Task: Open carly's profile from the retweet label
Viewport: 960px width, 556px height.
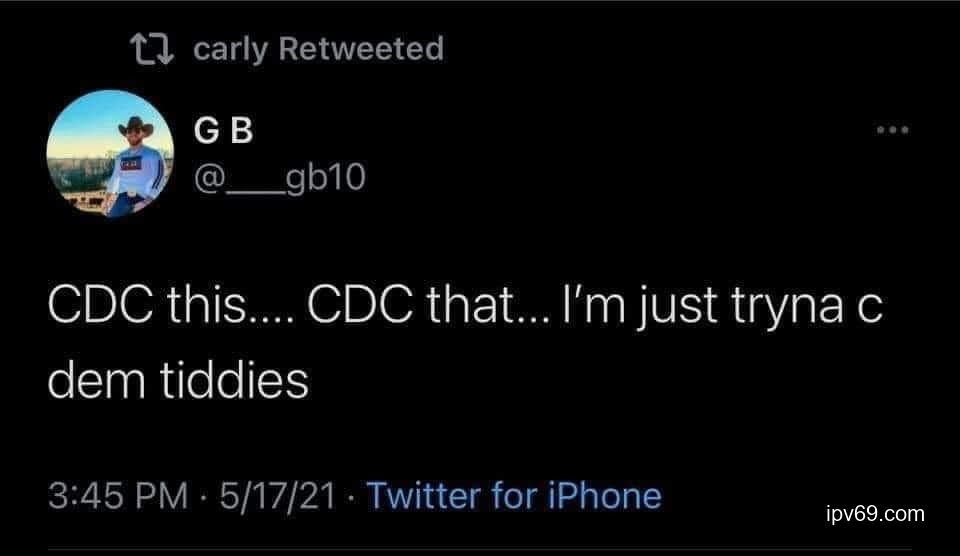Action: pos(231,48)
